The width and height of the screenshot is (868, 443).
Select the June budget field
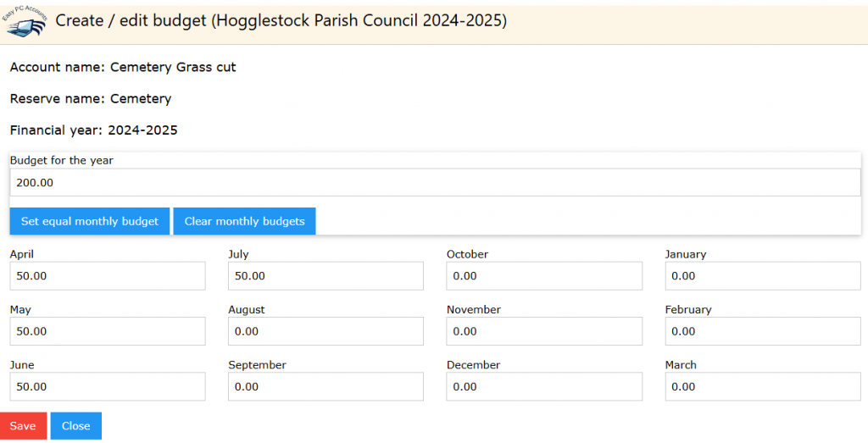click(x=108, y=386)
